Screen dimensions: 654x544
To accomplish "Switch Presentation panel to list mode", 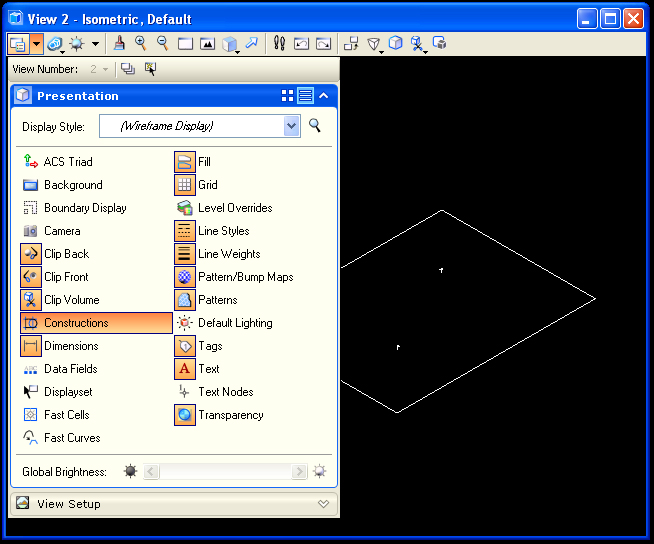I will tap(305, 96).
